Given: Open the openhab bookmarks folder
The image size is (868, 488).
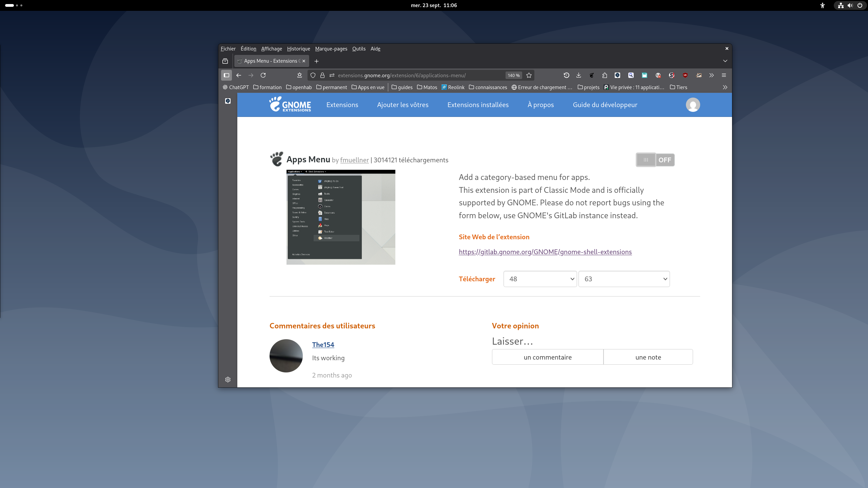Looking at the screenshot, I should pos(299,87).
